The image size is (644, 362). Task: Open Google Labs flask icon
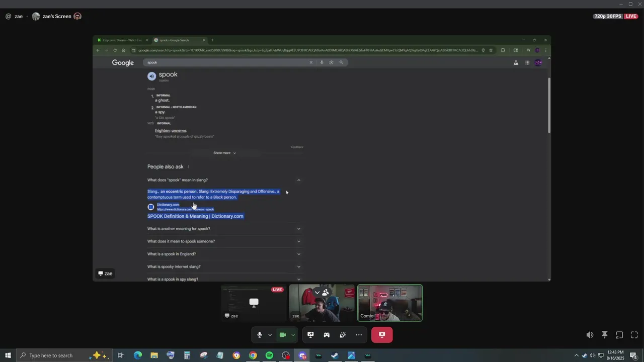(516, 63)
